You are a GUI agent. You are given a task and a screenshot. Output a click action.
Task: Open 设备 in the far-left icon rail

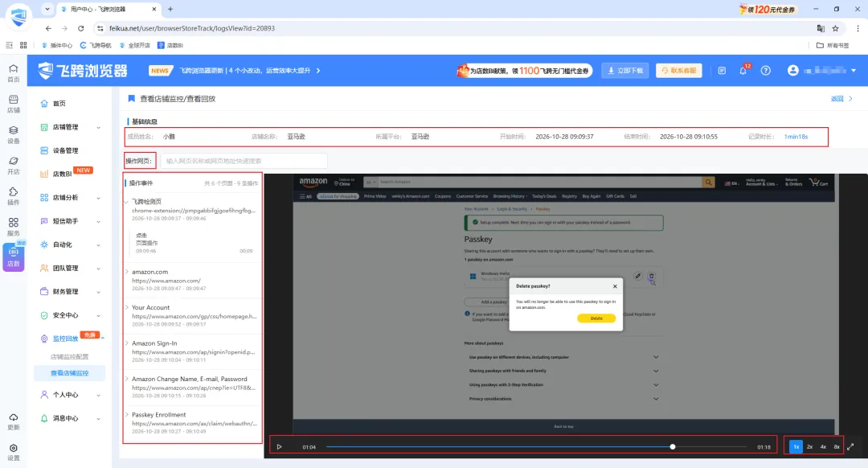pyautogui.click(x=14, y=134)
